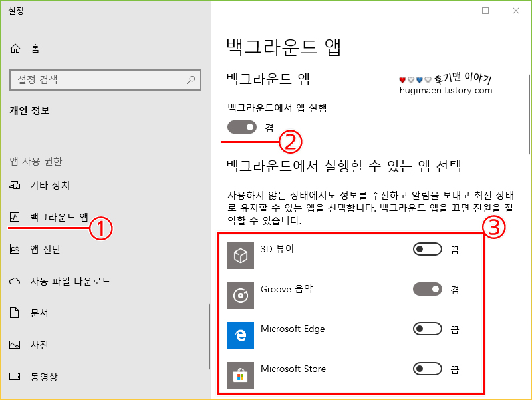
Task: Disable background running for Groove 음악
Action: click(x=428, y=290)
